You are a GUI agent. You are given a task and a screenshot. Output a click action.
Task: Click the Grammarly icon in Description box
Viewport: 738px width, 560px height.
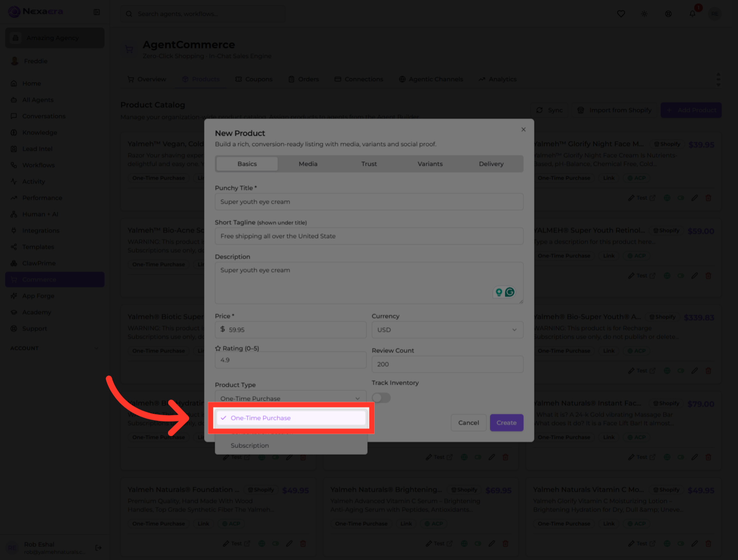pos(509,292)
